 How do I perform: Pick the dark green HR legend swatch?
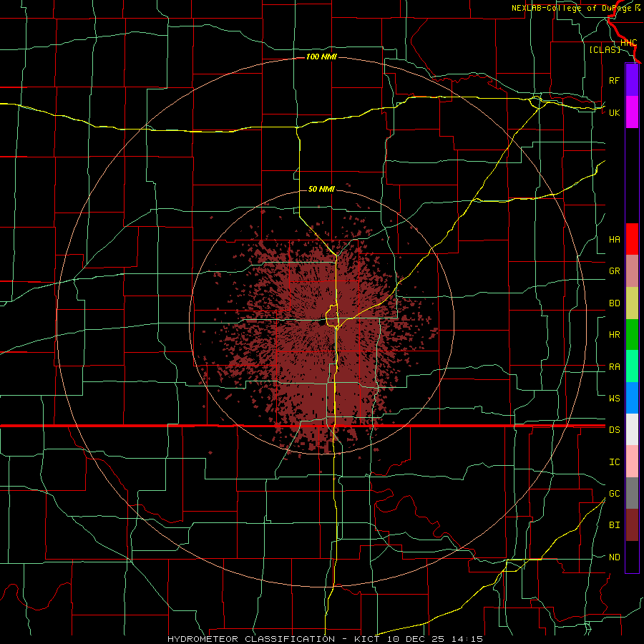632,334
